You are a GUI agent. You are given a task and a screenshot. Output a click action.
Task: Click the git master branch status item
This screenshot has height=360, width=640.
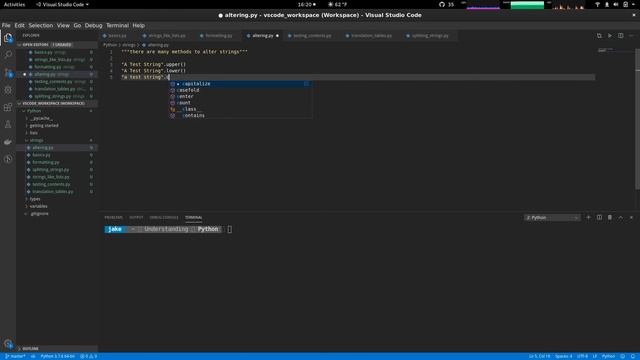[15, 356]
